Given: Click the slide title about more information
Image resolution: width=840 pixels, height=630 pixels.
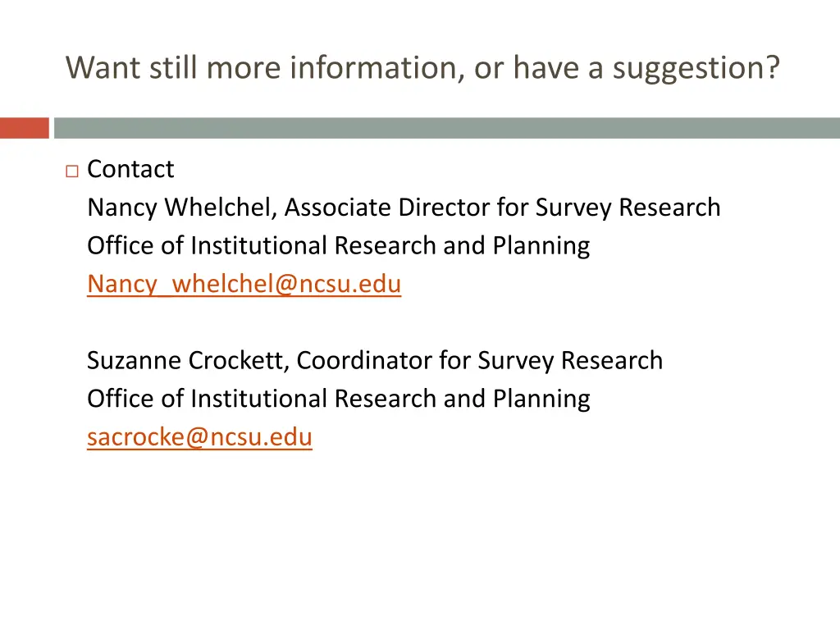Looking at the screenshot, I should 422,68.
